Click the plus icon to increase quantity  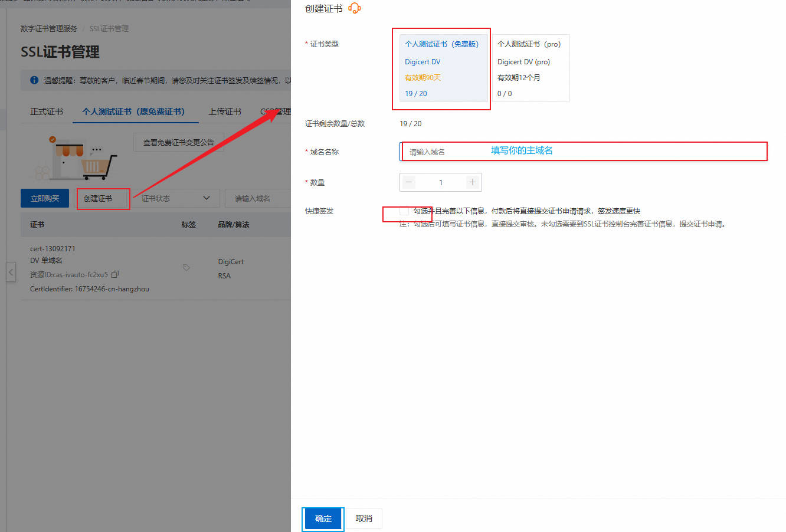click(472, 182)
